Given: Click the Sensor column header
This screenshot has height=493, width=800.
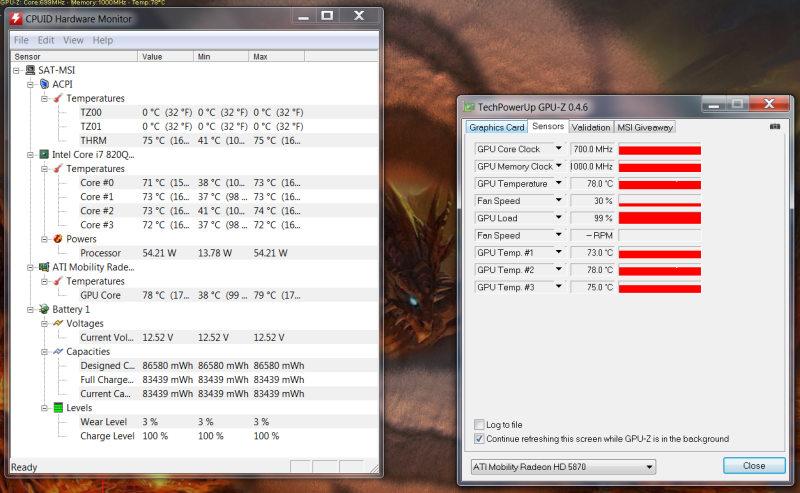Looking at the screenshot, I should [74, 57].
